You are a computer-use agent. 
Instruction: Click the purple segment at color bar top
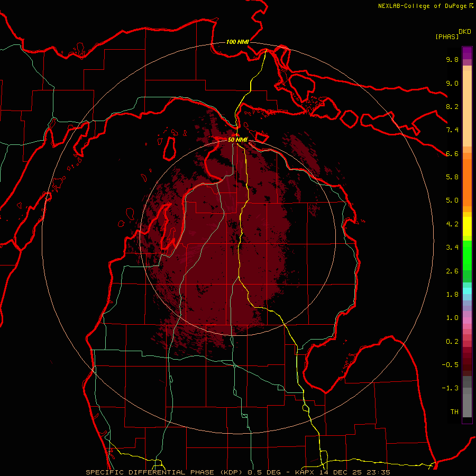click(x=467, y=53)
